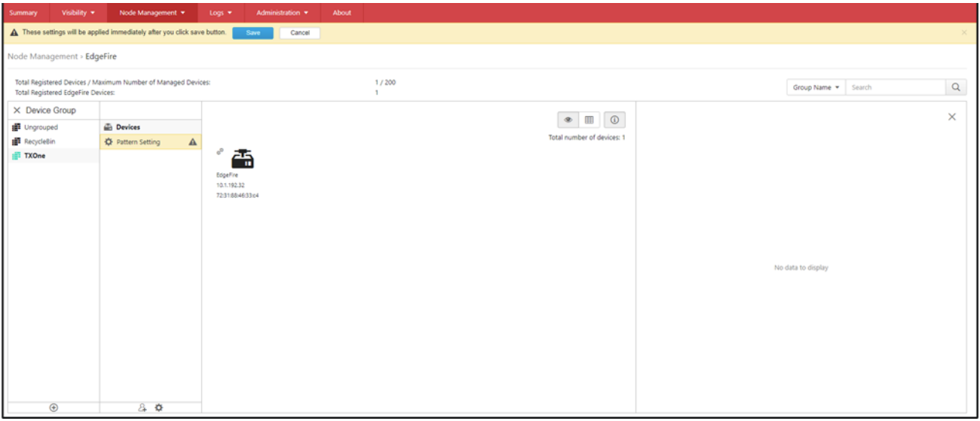Open the Administration menu
Screen dimensions: 980x421
coord(282,13)
